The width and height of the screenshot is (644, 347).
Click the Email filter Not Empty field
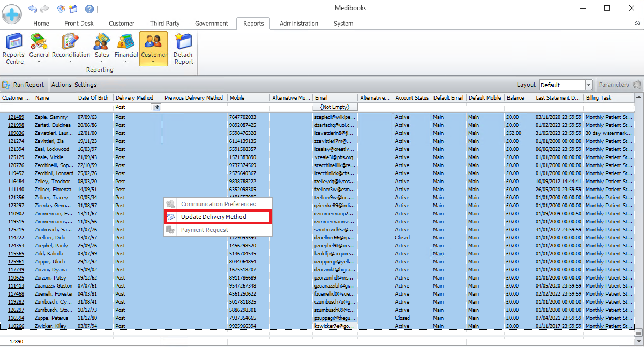(335, 107)
